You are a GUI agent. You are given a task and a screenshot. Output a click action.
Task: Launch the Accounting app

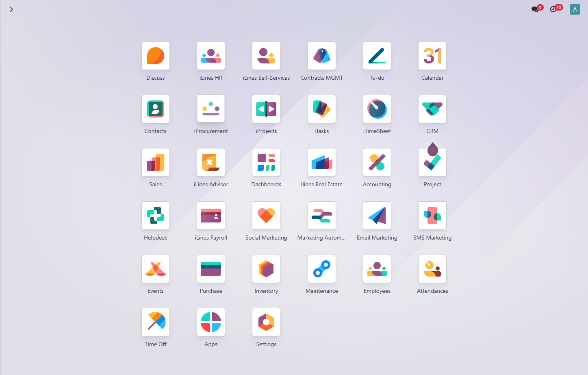click(x=377, y=162)
